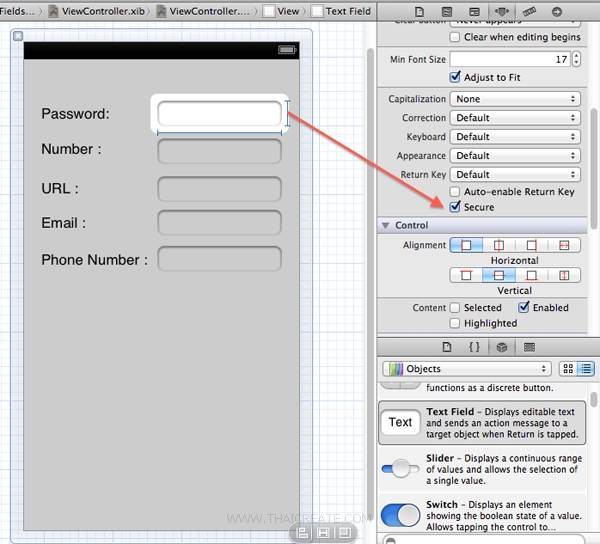The image size is (600, 544).
Task: Open the Quick Help inspector icon
Action: 447,11
